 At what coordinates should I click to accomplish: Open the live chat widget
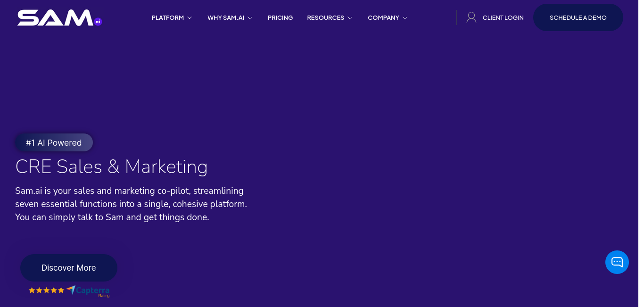(x=617, y=262)
